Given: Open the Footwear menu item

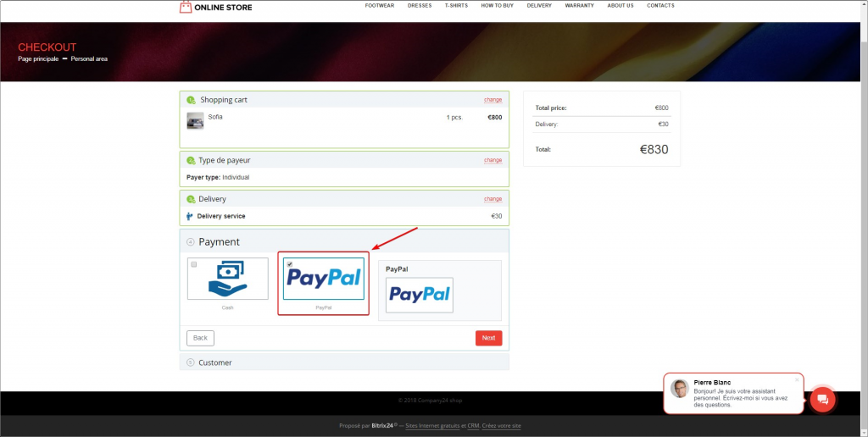Looking at the screenshot, I should [379, 6].
